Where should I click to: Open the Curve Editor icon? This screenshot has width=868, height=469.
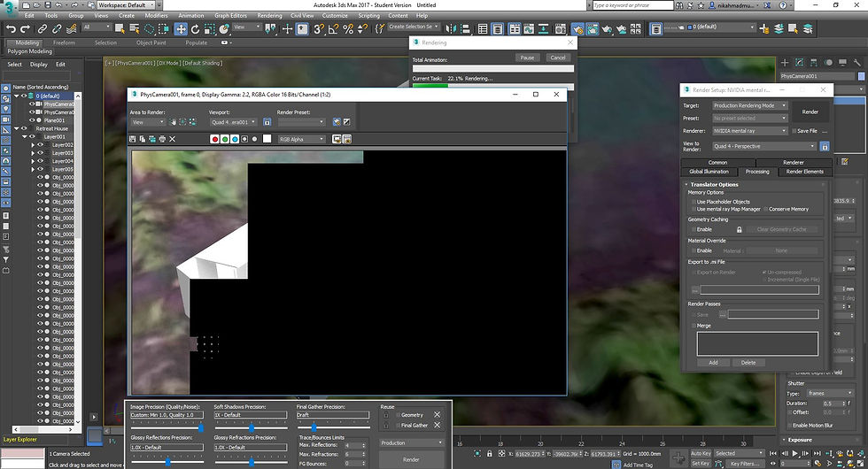coord(529,28)
